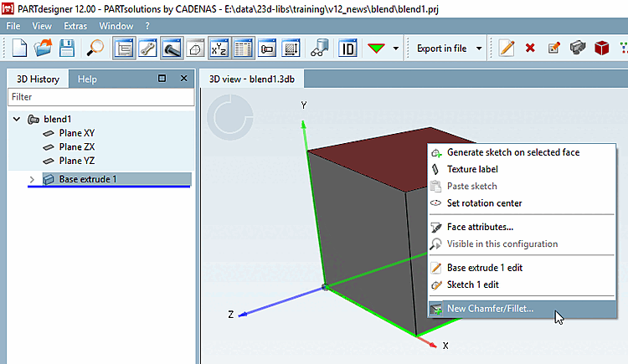This screenshot has width=628, height=364.
Task: Switch to the Help tab
Action: [87, 79]
